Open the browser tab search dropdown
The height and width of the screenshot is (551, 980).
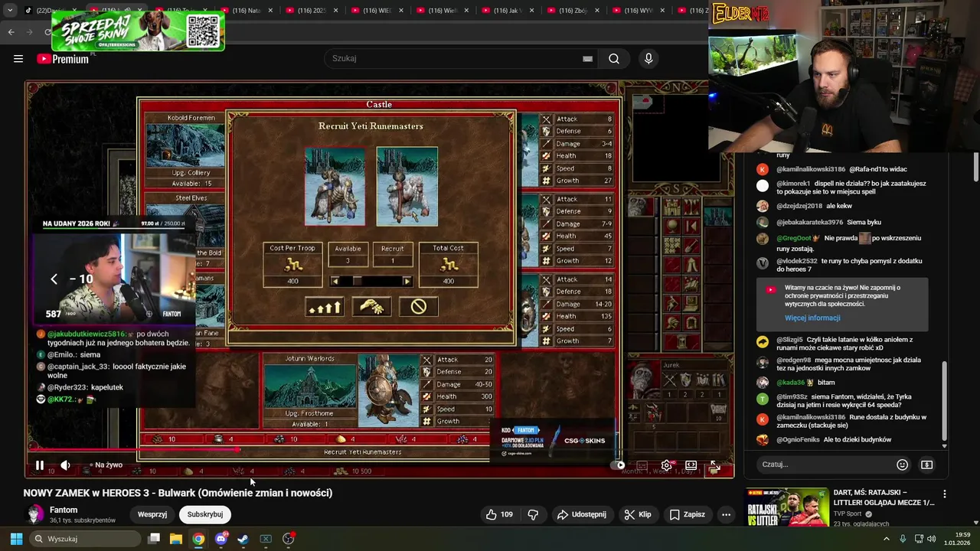[9, 11]
